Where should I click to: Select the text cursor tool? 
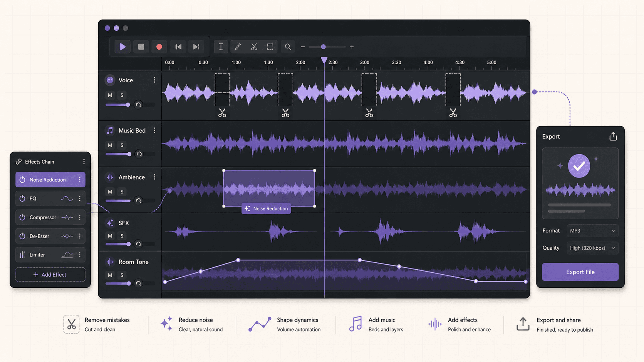(221, 47)
